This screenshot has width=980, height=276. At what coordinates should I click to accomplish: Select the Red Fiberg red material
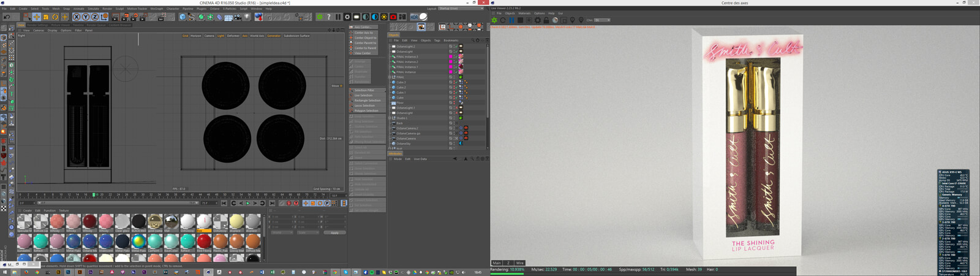coord(204,241)
